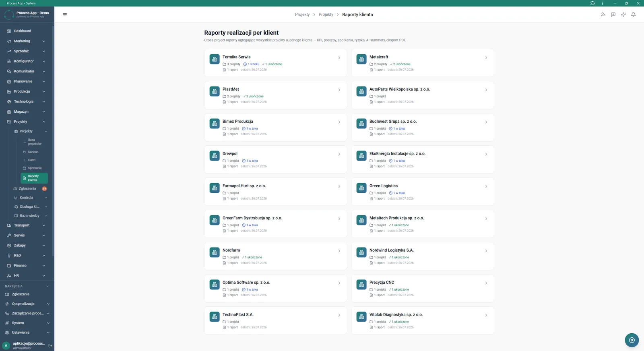Click the Nordfarm building icon
The height and width of the screenshot is (351, 644).
pos(215,252)
